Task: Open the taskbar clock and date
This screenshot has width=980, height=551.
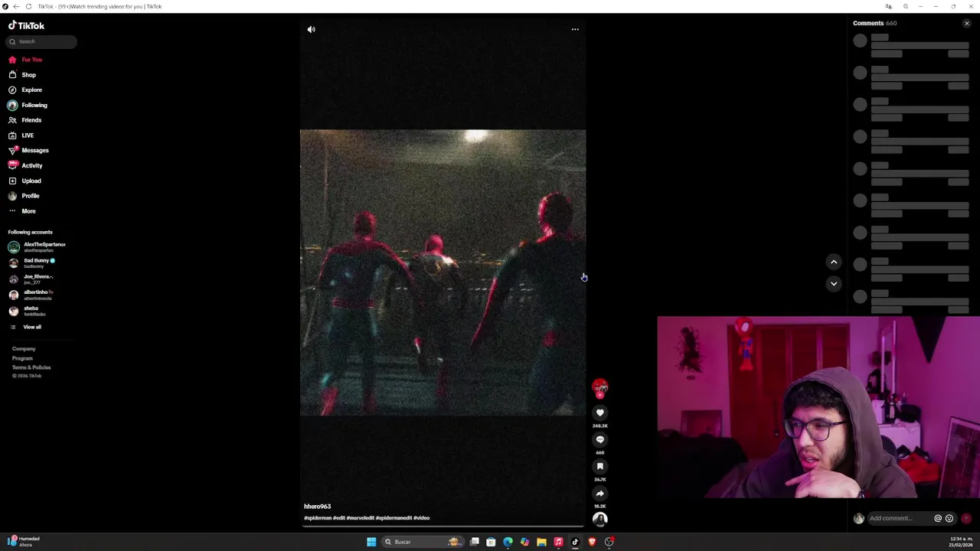Action: click(961, 541)
